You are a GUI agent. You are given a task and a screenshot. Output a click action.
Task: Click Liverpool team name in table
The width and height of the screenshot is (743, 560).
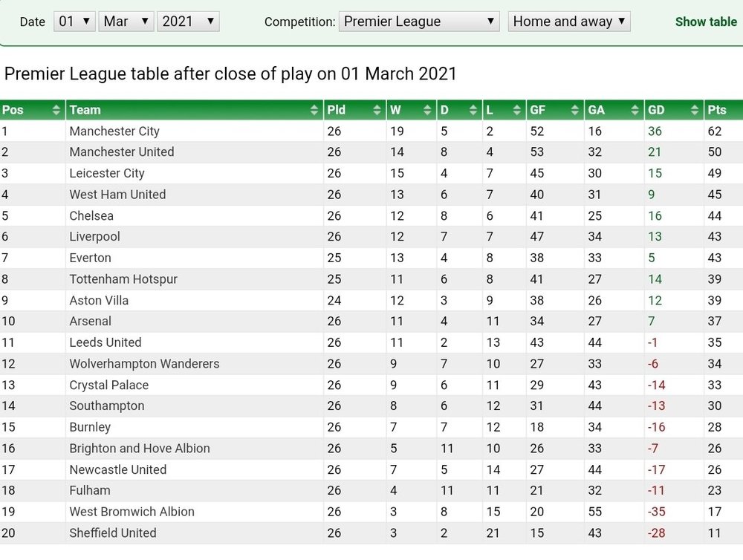click(x=95, y=236)
